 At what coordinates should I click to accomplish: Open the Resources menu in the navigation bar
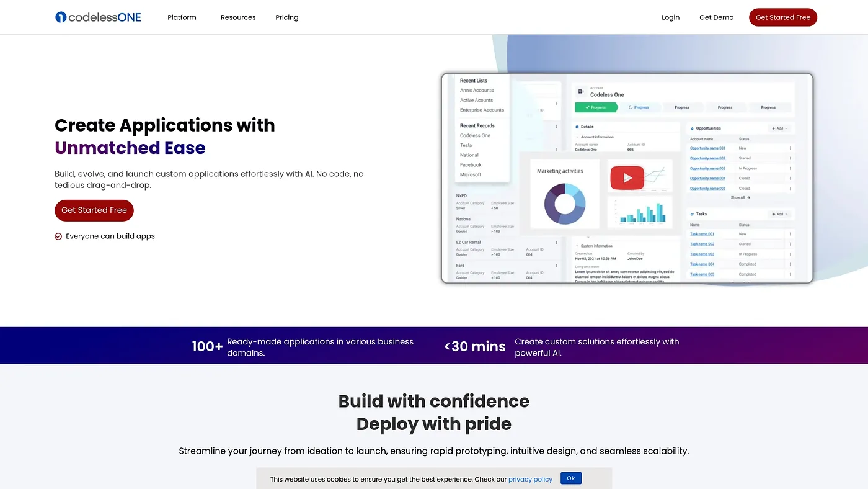238,17
